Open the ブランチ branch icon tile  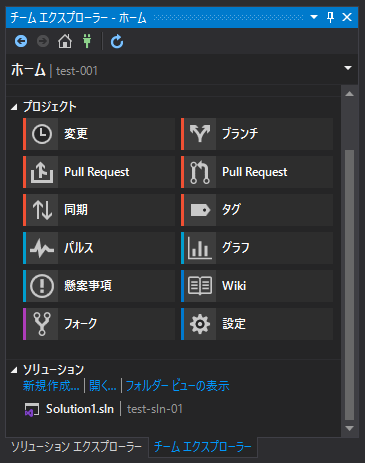click(257, 134)
